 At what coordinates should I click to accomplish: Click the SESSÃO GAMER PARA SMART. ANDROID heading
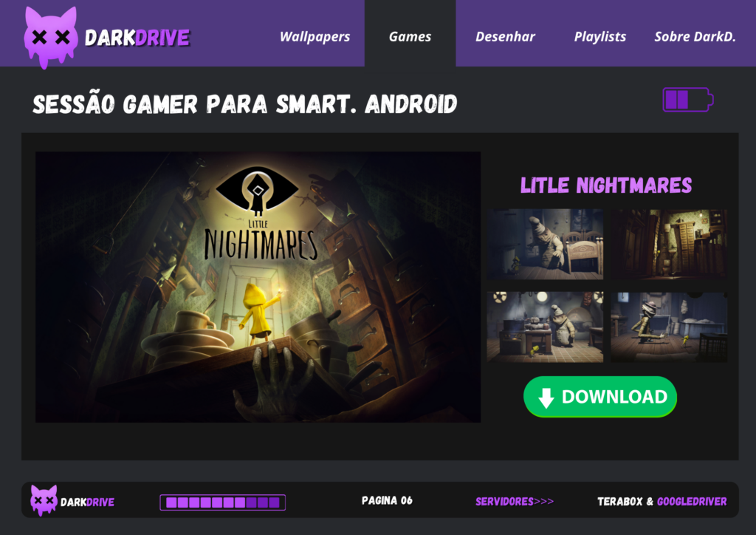tap(245, 103)
